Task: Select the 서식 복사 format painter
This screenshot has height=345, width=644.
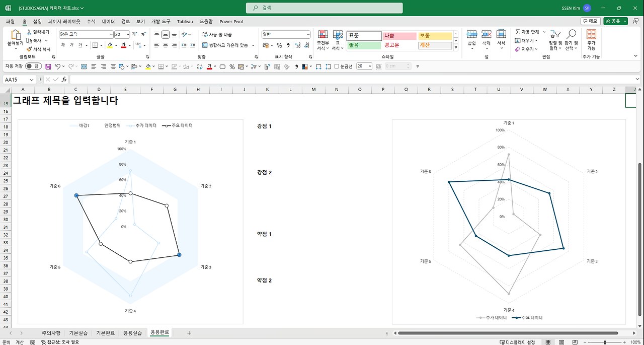Action: click(38, 49)
